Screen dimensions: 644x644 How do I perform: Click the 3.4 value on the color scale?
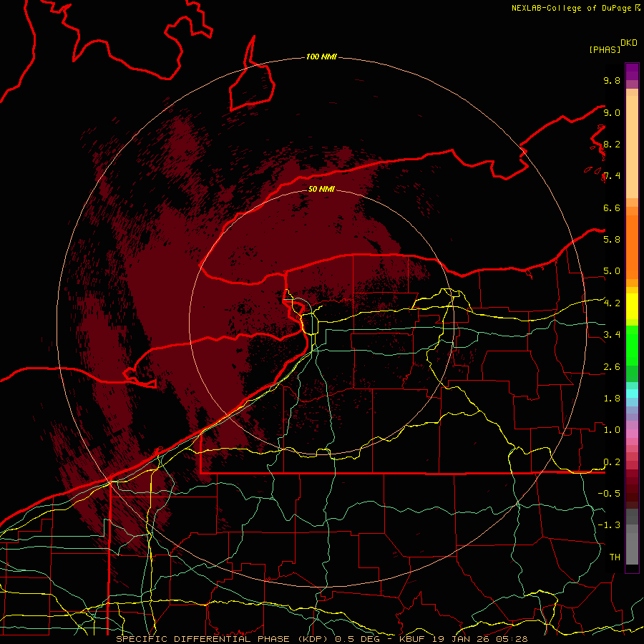(x=612, y=335)
